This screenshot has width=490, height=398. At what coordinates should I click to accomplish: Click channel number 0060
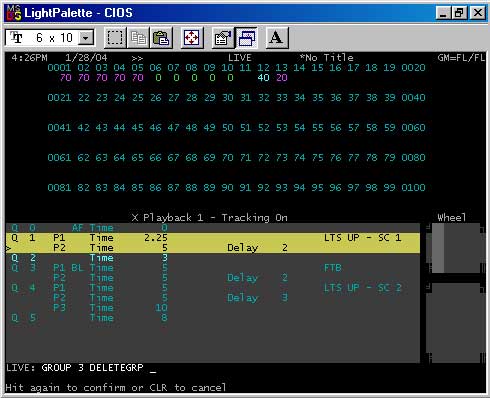pos(413,128)
